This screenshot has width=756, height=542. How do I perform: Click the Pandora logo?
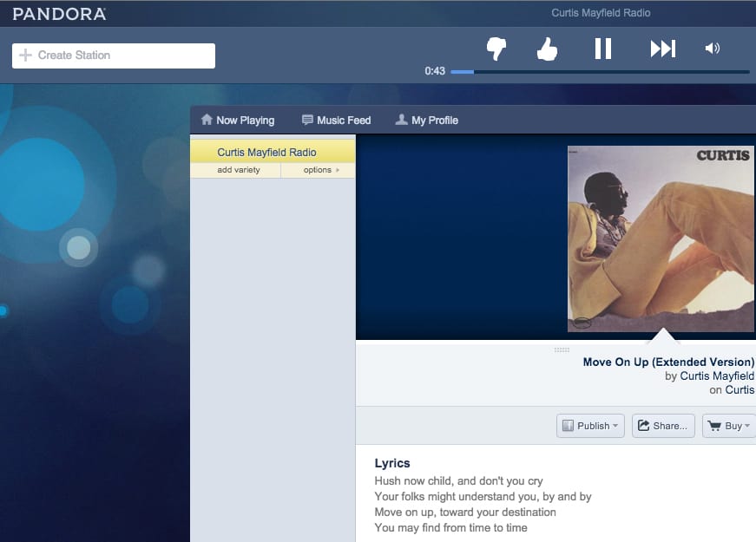[x=59, y=14]
